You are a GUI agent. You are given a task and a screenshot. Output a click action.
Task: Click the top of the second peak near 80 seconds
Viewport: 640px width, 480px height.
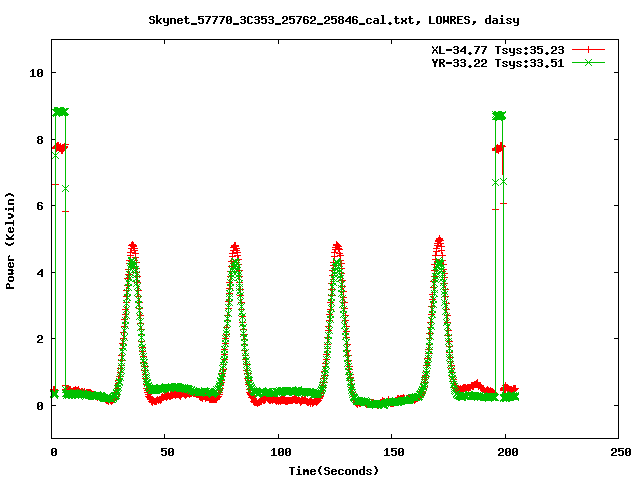coord(235,247)
